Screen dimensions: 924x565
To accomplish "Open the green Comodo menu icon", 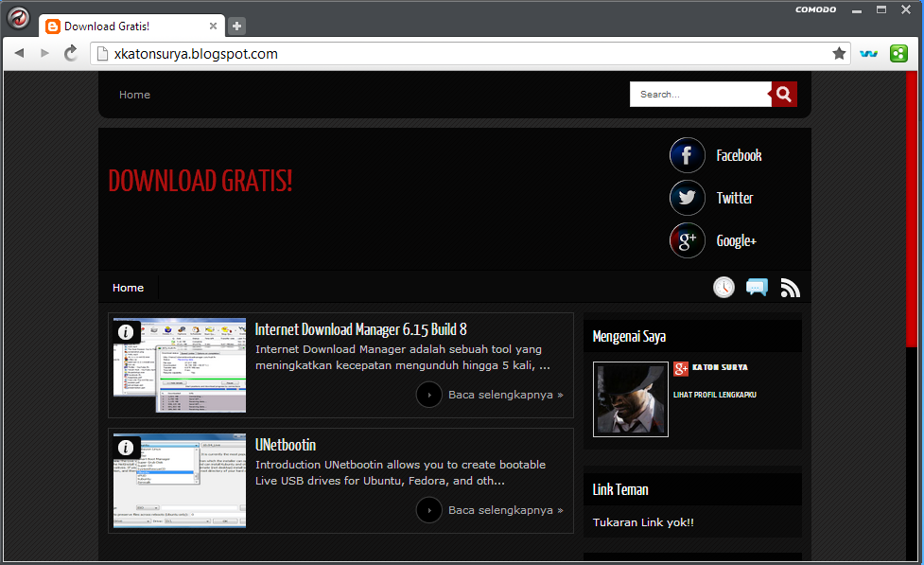I will [898, 54].
